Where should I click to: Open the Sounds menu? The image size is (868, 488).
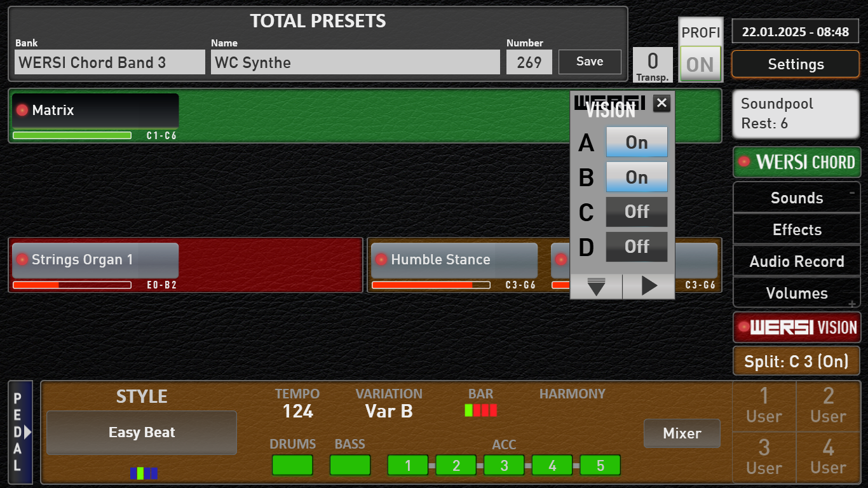(797, 198)
